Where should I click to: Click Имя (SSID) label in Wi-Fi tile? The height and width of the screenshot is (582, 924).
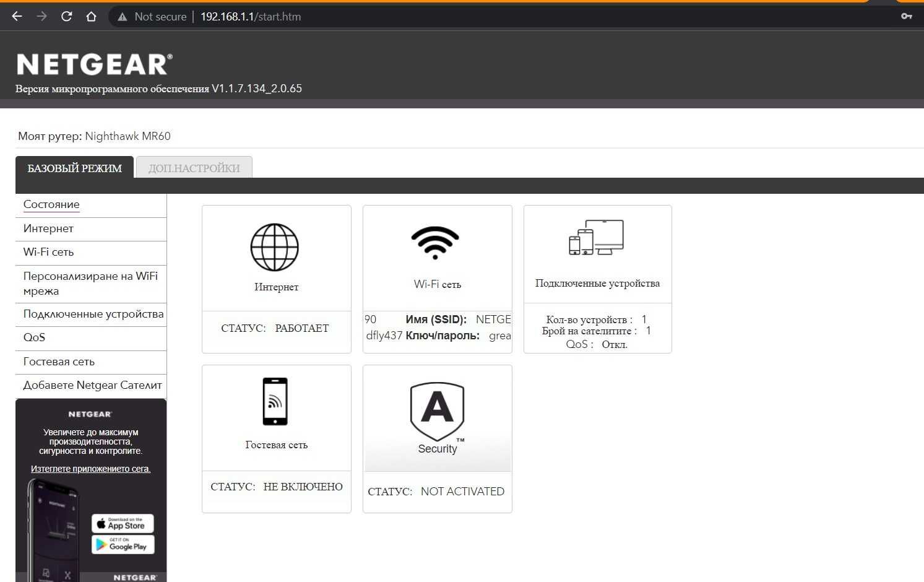[x=436, y=319]
